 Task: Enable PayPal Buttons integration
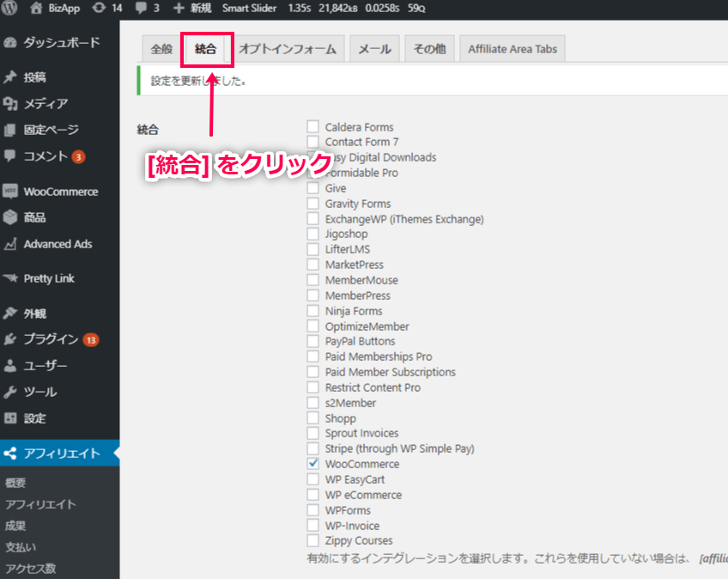pyautogui.click(x=313, y=341)
